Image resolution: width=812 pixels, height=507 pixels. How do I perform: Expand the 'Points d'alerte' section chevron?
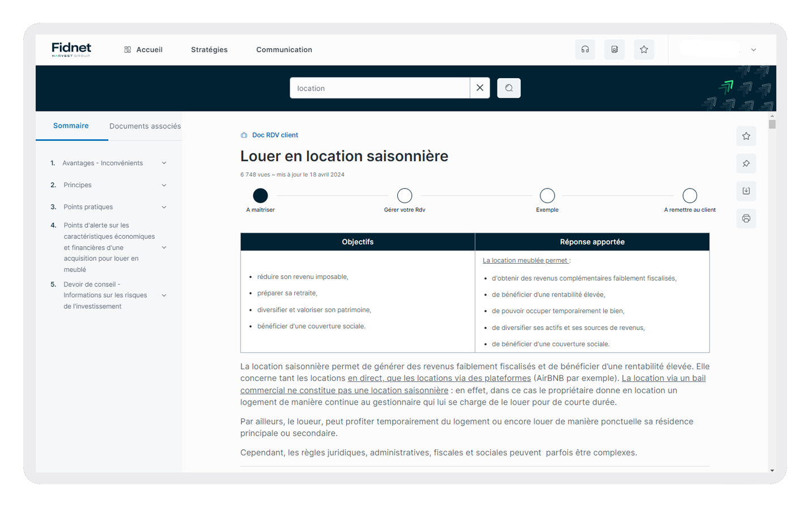coord(164,247)
